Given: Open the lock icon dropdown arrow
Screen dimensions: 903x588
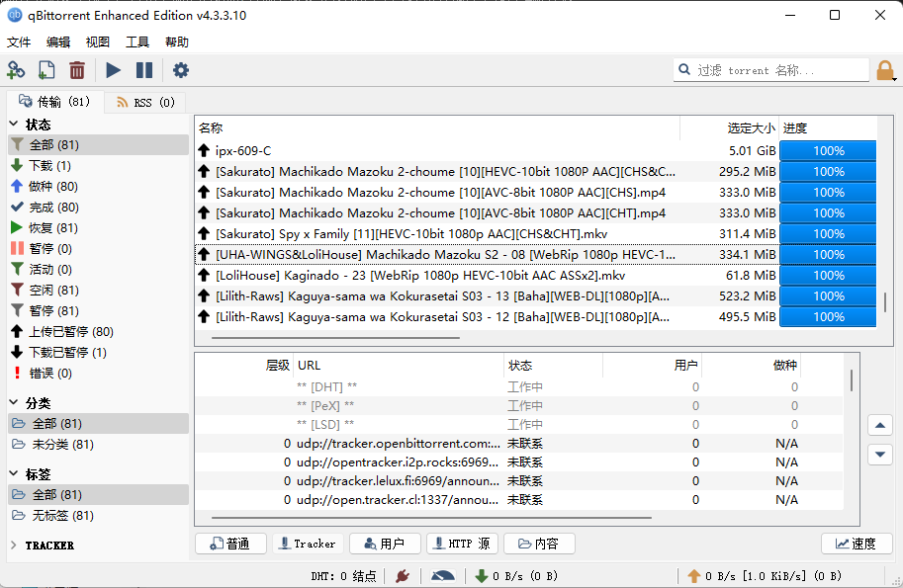Looking at the screenshot, I should pyautogui.click(x=894, y=79).
